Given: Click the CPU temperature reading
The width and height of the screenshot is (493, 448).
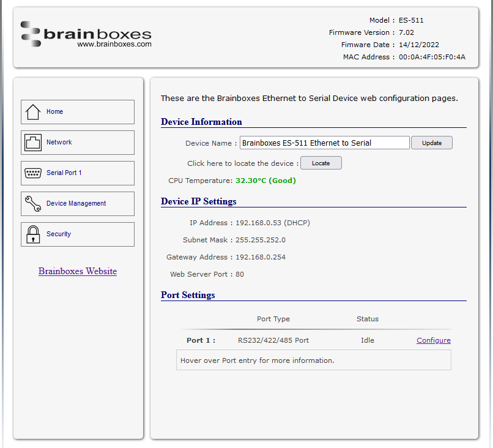Looking at the screenshot, I should pos(265,181).
